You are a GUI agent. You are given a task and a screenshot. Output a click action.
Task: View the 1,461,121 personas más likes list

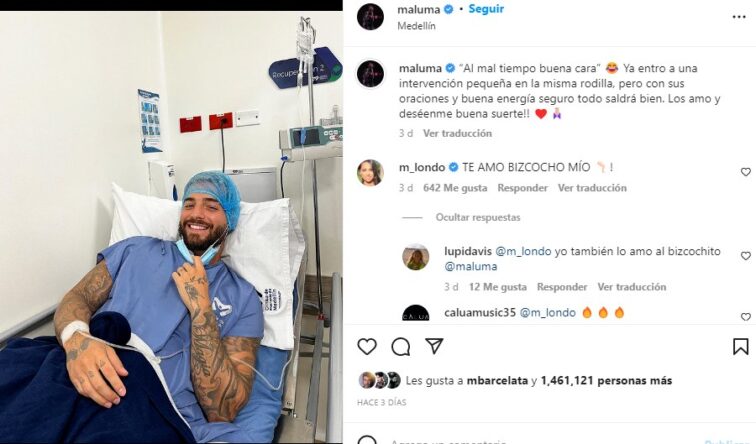coord(606,380)
